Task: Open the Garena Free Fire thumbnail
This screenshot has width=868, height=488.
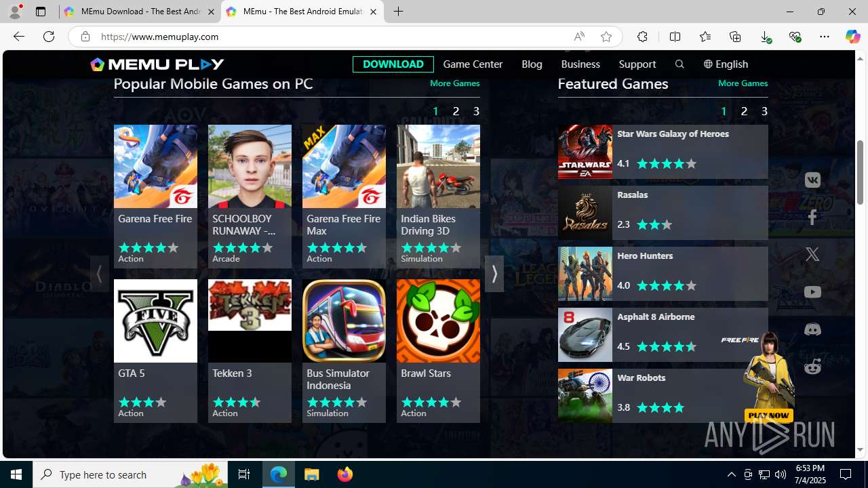Action: pos(155,166)
